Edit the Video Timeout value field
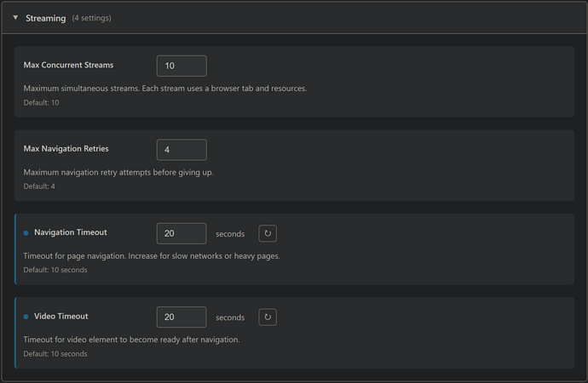 pos(182,317)
